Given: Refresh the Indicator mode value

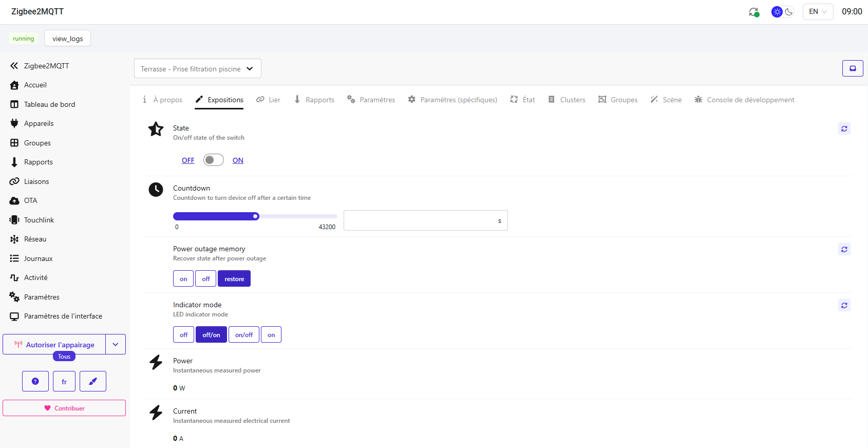Looking at the screenshot, I should coord(844,305).
